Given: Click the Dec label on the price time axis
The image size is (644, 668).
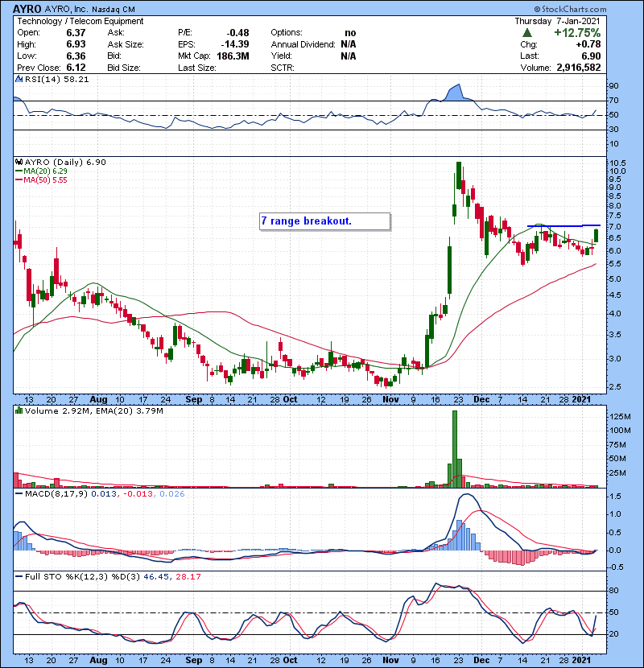Looking at the screenshot, I should click(x=481, y=400).
